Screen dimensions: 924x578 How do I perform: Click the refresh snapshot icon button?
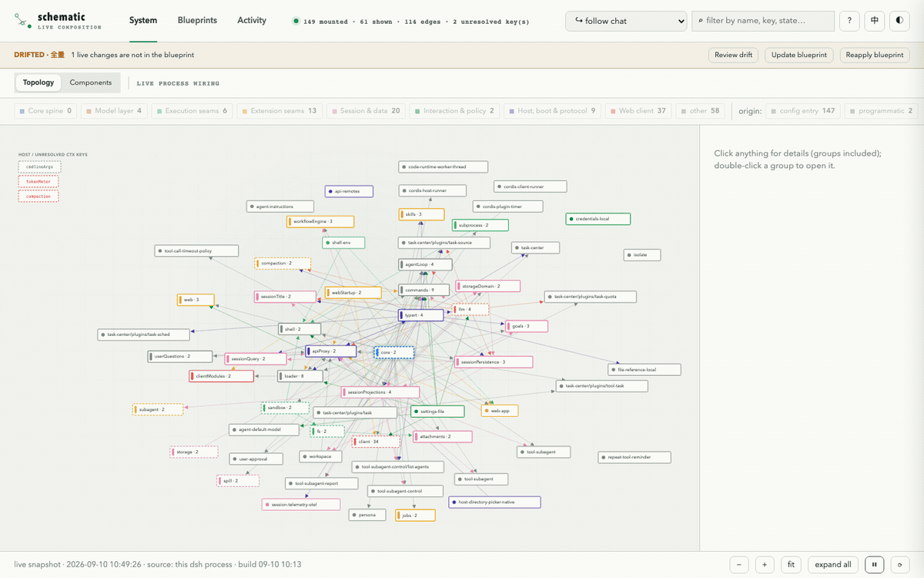point(899,565)
